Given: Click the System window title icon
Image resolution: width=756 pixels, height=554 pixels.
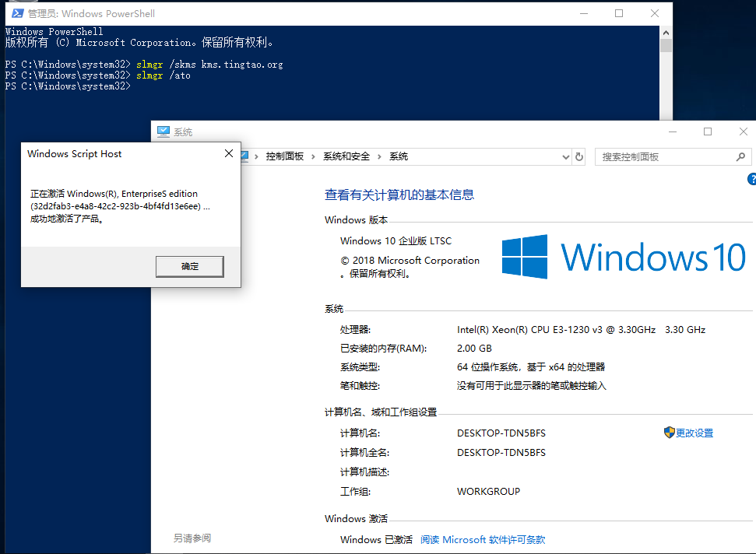Looking at the screenshot, I should (164, 131).
